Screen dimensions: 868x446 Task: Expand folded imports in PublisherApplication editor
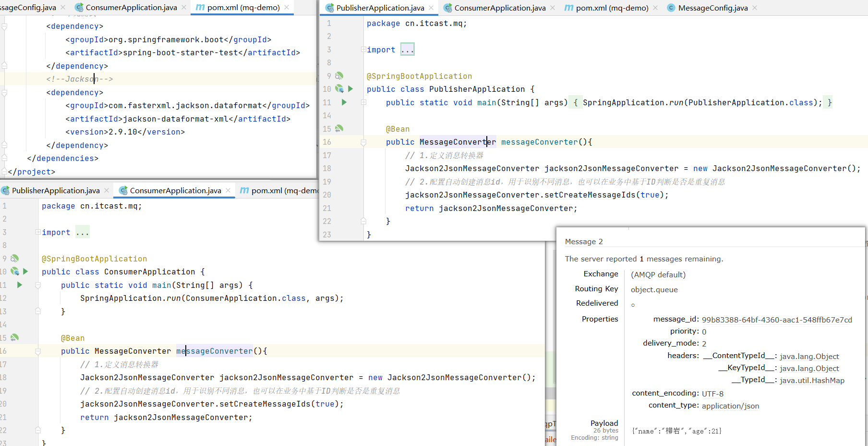[363, 50]
